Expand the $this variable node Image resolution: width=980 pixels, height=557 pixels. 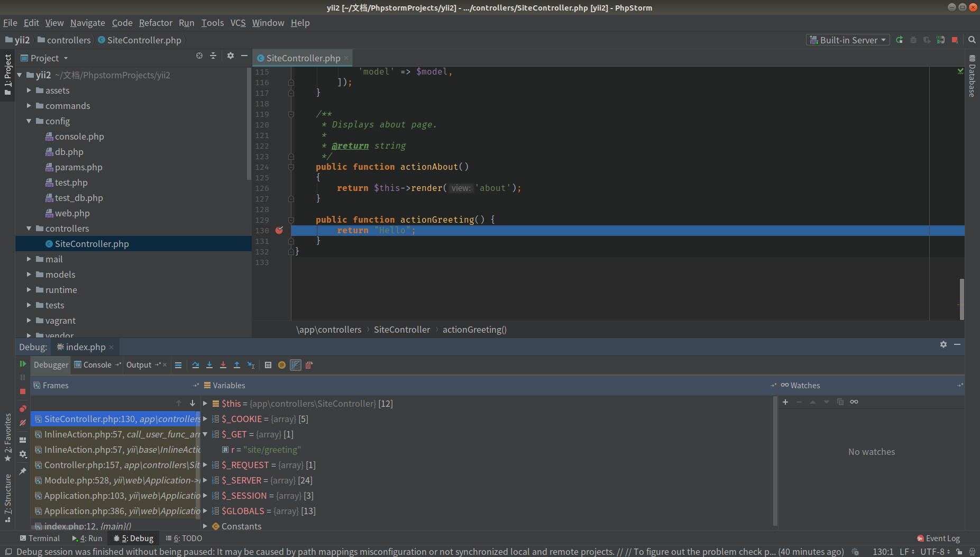pyautogui.click(x=205, y=404)
